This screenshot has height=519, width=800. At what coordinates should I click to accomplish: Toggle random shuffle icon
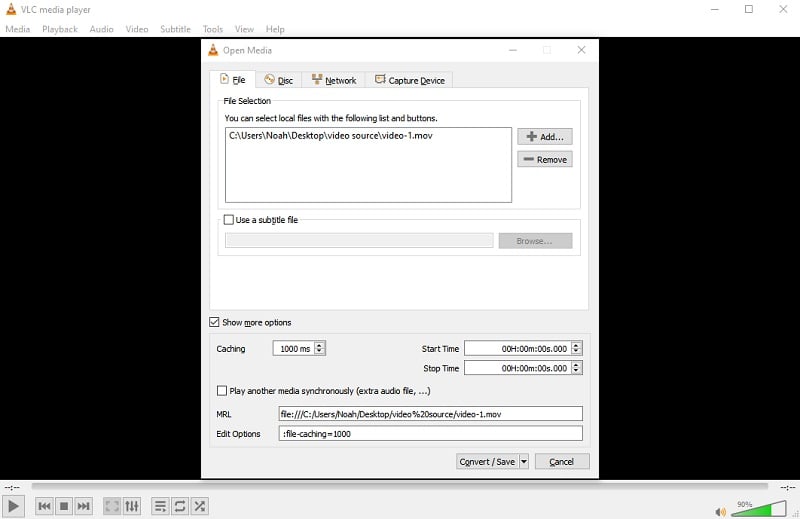pyautogui.click(x=199, y=506)
